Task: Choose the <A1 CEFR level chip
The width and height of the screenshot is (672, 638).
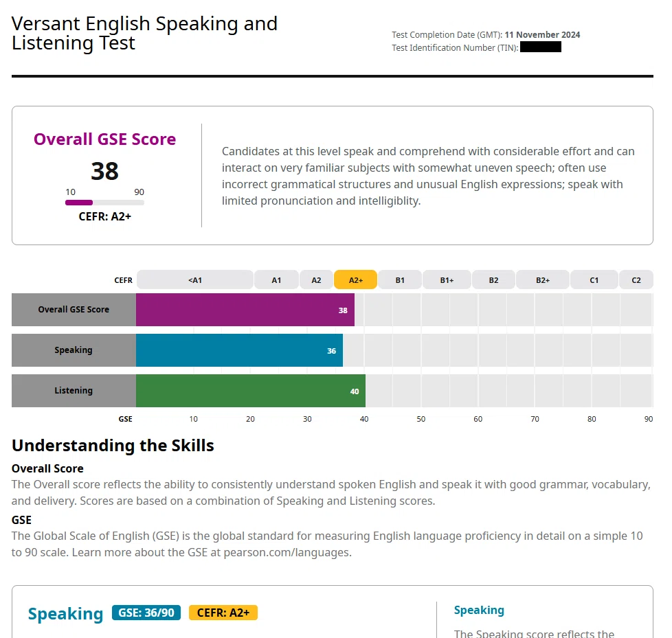Action: (x=195, y=280)
